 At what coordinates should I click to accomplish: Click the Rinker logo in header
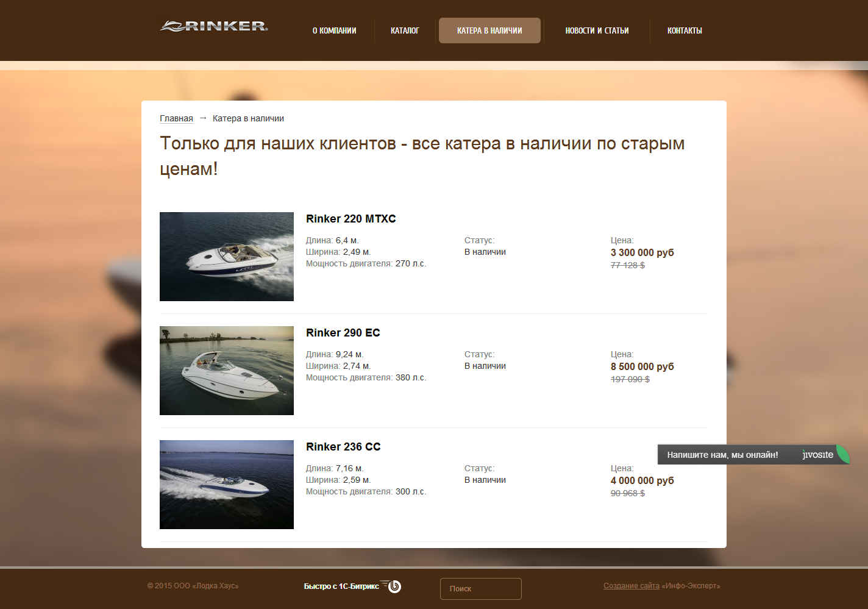click(214, 26)
